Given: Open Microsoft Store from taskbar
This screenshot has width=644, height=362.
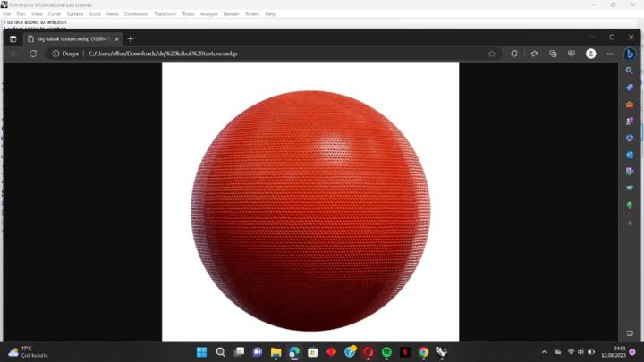Looking at the screenshot, I should coord(312,352).
